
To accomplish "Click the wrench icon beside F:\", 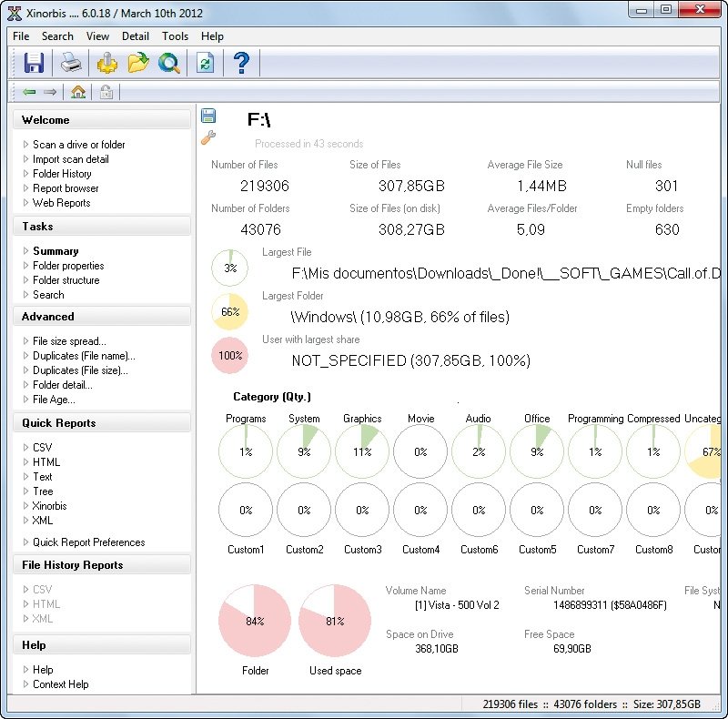I will 208,137.
